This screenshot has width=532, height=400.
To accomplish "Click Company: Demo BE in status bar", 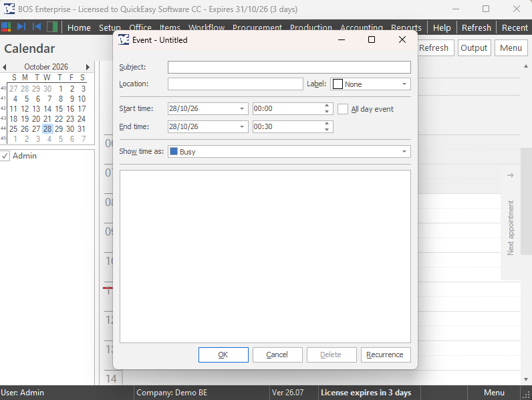I will click(x=172, y=393).
